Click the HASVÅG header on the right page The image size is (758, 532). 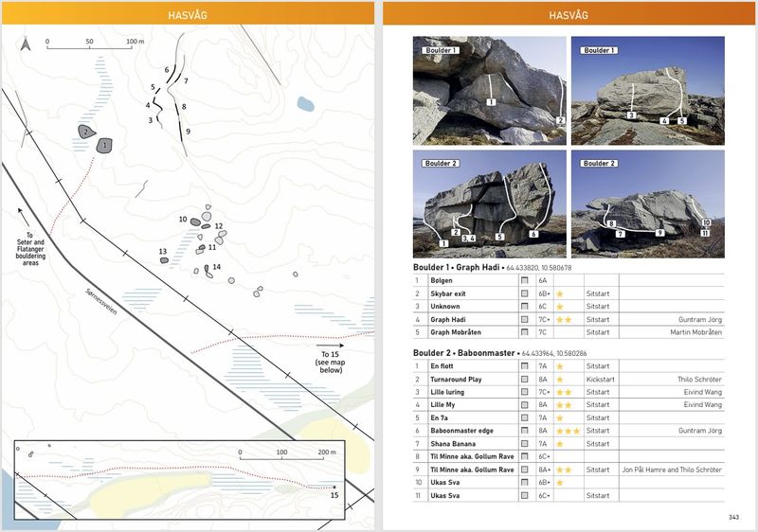click(568, 15)
